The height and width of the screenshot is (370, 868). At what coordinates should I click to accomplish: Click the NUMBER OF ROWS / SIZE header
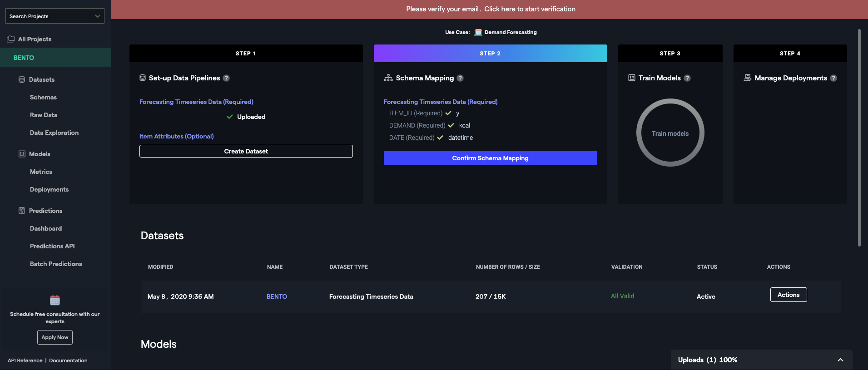click(508, 267)
